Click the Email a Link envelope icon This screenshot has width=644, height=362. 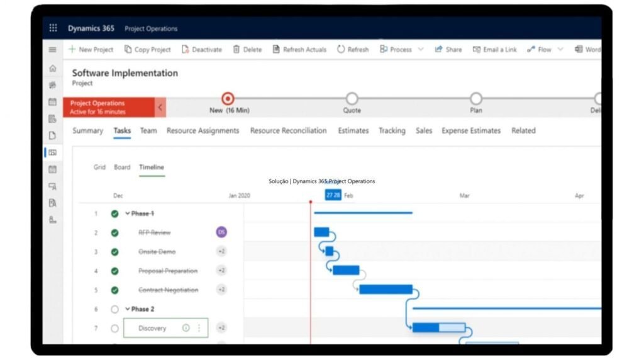(x=477, y=49)
